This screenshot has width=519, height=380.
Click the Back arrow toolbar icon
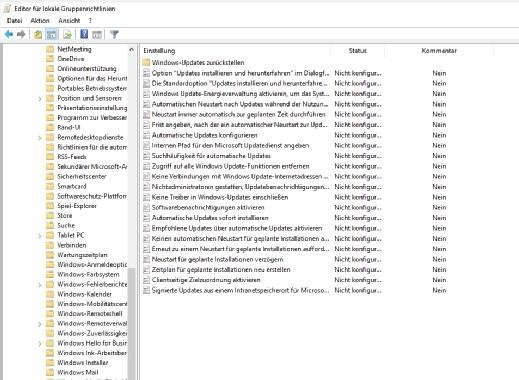pos(9,34)
